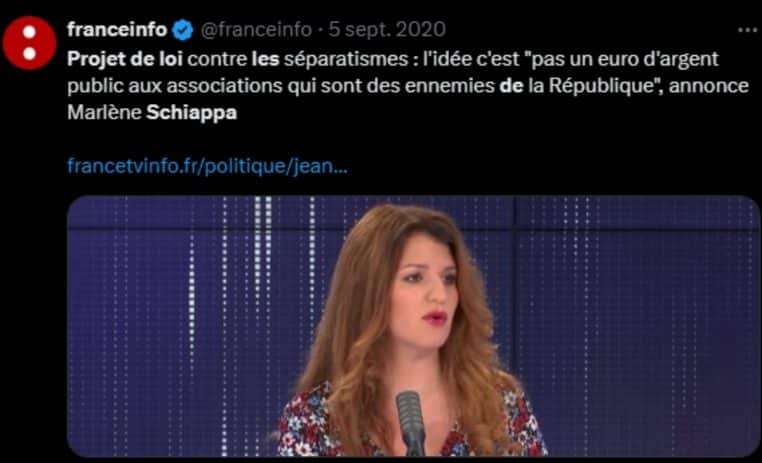Click the blue verified badge
Screen dimensions: 762x463
[x=183, y=30]
